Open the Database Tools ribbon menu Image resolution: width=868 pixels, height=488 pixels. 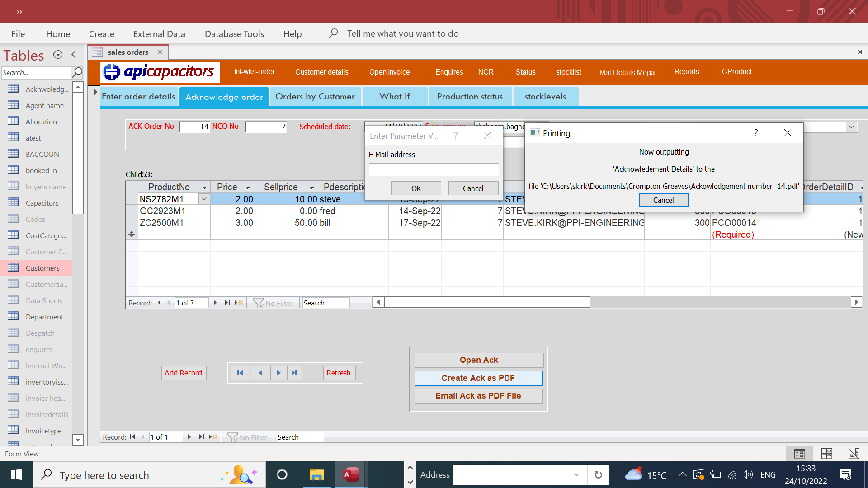click(x=234, y=34)
